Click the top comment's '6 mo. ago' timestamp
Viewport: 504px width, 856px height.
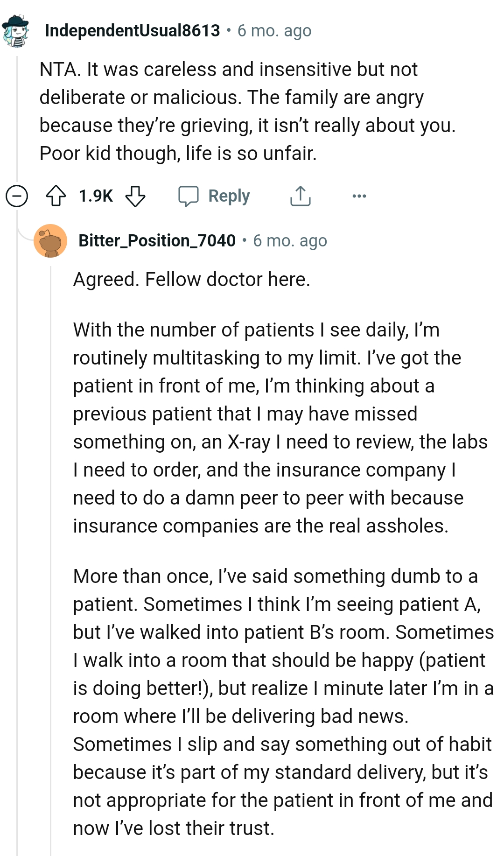point(274,31)
